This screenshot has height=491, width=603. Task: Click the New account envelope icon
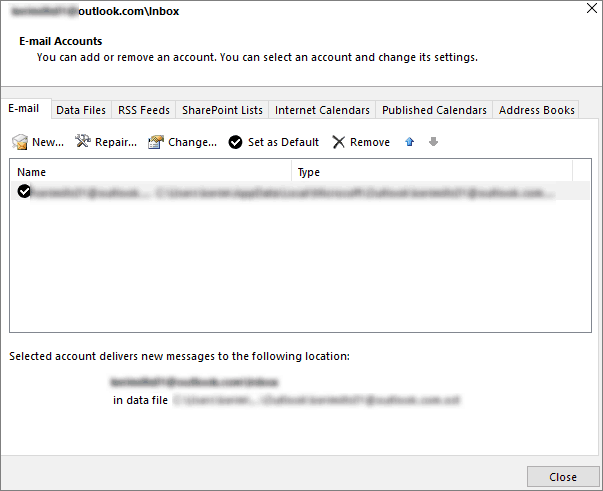tap(20, 142)
